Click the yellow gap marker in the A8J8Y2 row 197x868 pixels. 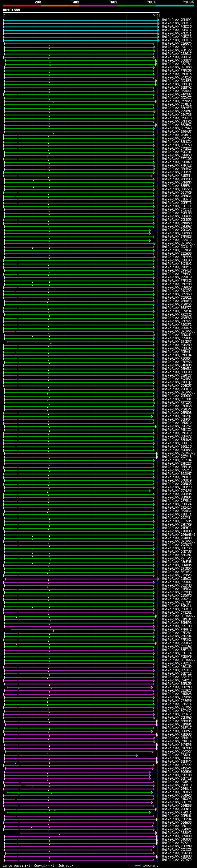point(60,834)
